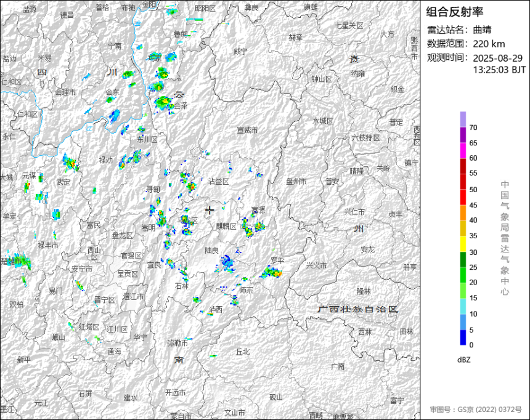Click the 红塔区 map label
The height and width of the screenshot is (420, 530).
tap(89, 327)
